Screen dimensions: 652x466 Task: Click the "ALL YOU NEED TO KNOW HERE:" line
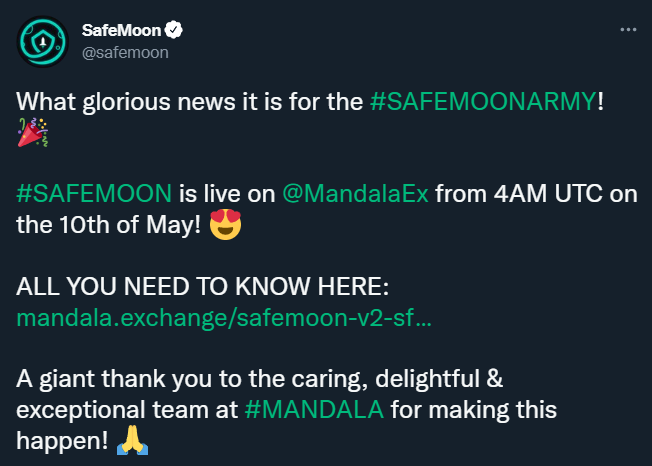click(203, 286)
